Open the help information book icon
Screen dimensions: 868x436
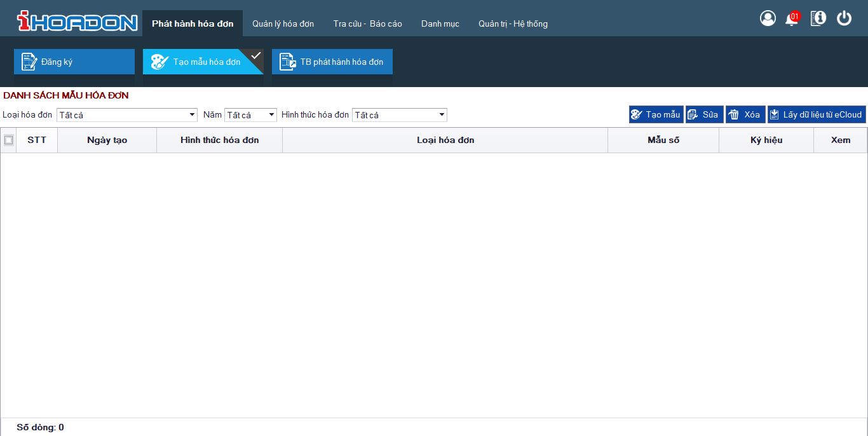pyautogui.click(x=818, y=18)
